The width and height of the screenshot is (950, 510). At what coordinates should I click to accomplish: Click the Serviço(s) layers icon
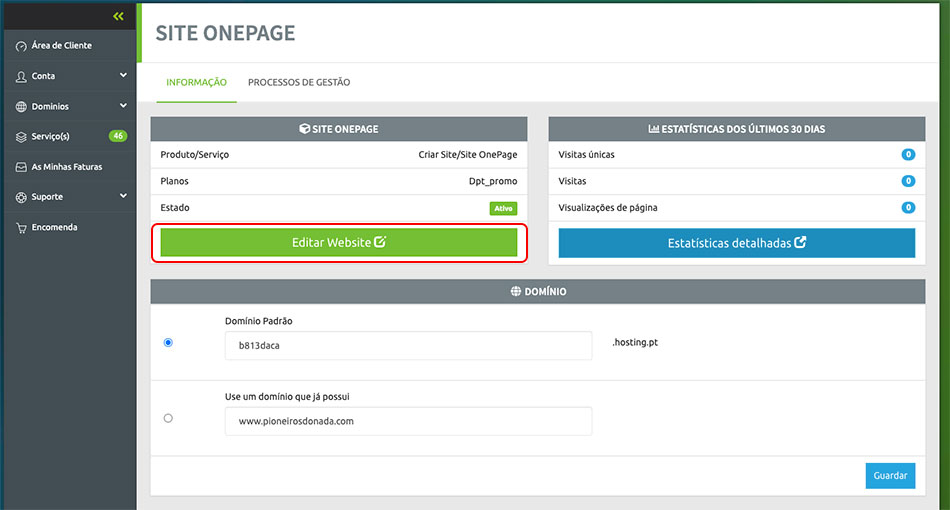(21, 137)
